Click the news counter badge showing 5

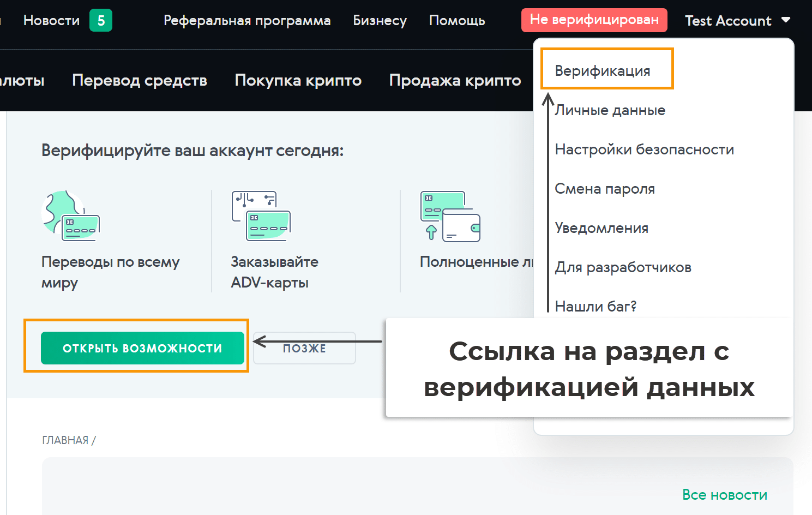pos(101,21)
